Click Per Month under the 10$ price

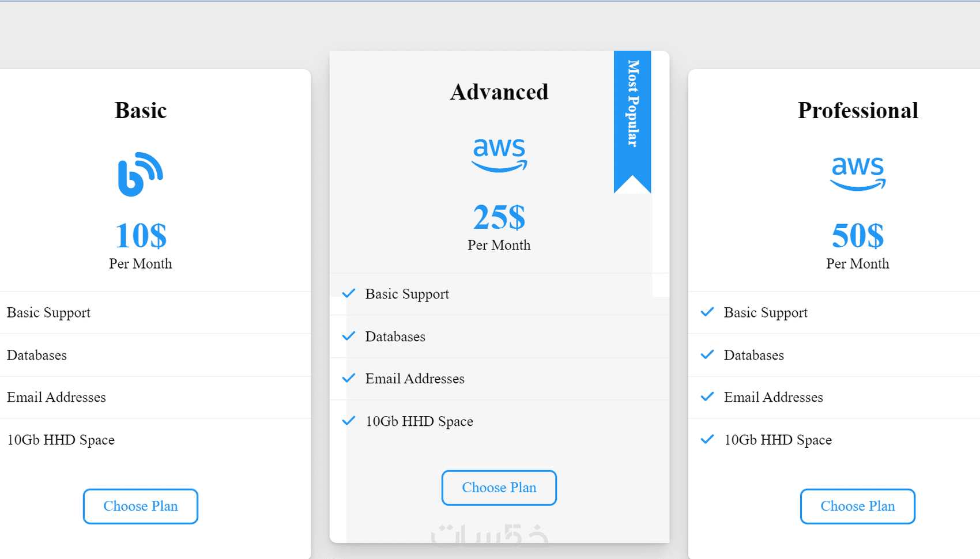(141, 263)
